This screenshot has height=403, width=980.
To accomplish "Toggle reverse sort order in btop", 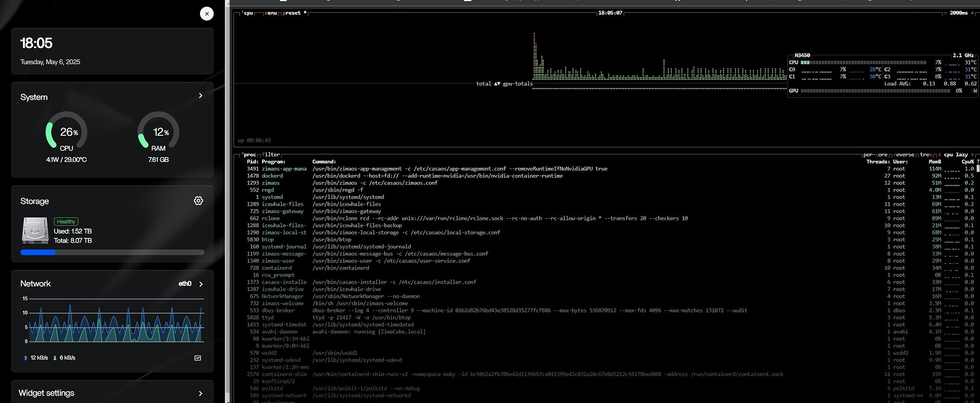I will point(904,155).
